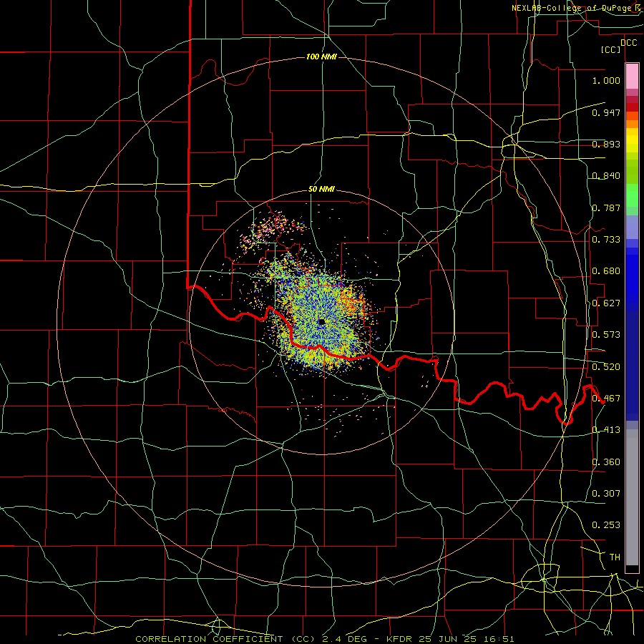644x644 pixels.
Task: Click the 50 NMI range ring label
Action: (x=321, y=189)
